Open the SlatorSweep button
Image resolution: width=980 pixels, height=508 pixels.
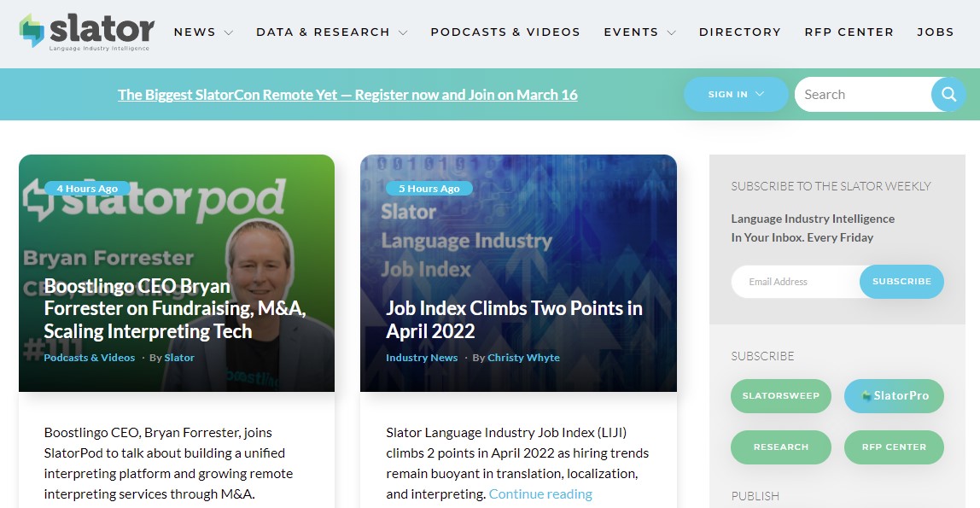(x=780, y=395)
